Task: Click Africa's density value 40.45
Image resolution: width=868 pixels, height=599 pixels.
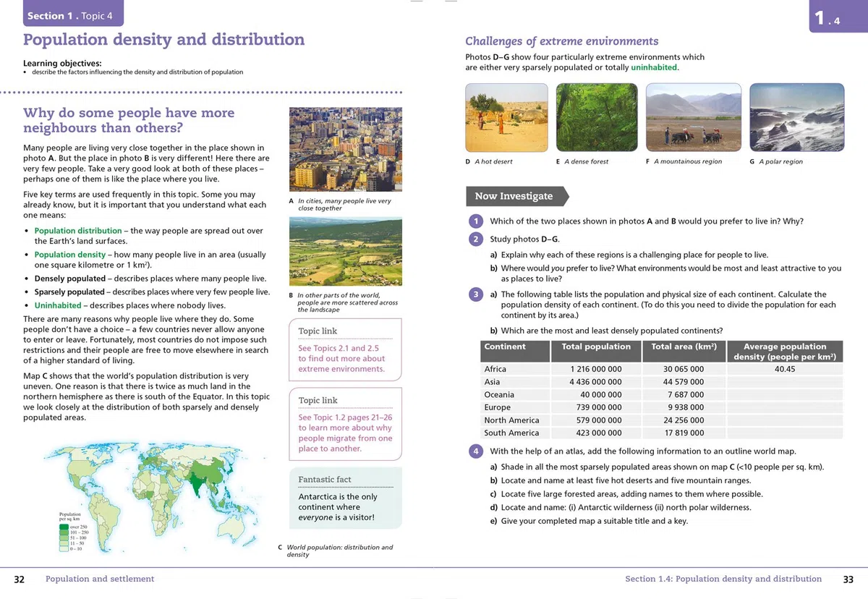Action: [x=785, y=369]
